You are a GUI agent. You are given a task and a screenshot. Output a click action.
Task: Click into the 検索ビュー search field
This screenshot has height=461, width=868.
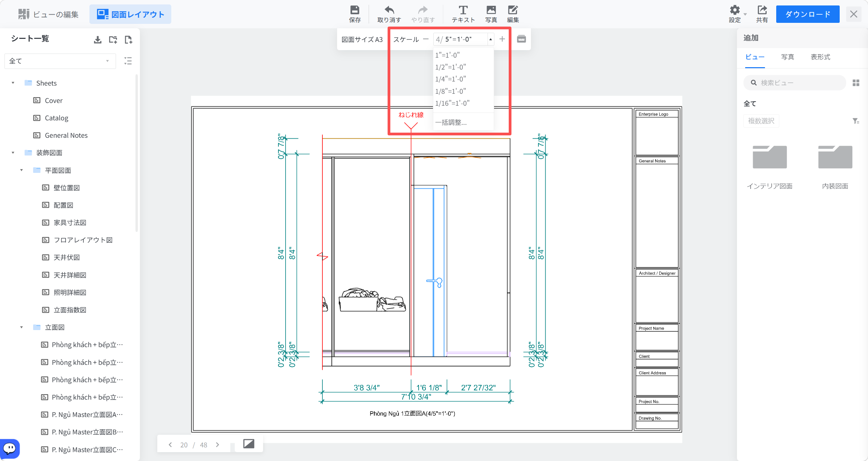tap(795, 83)
